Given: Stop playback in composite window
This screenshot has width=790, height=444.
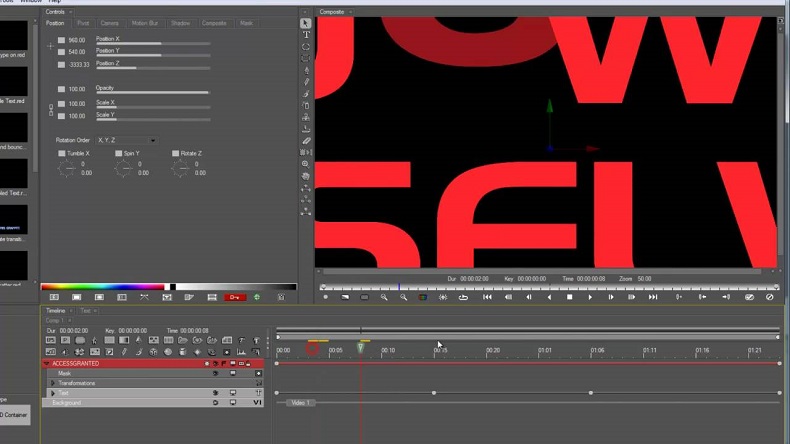Looking at the screenshot, I should tap(569, 297).
